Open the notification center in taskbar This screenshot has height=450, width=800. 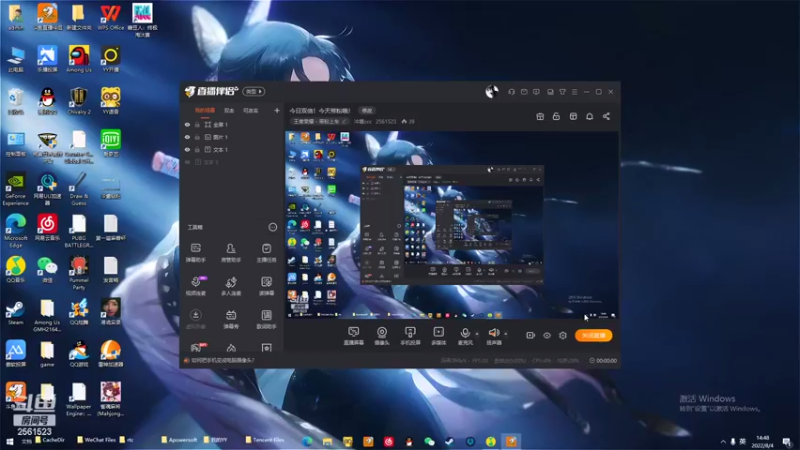(x=787, y=442)
